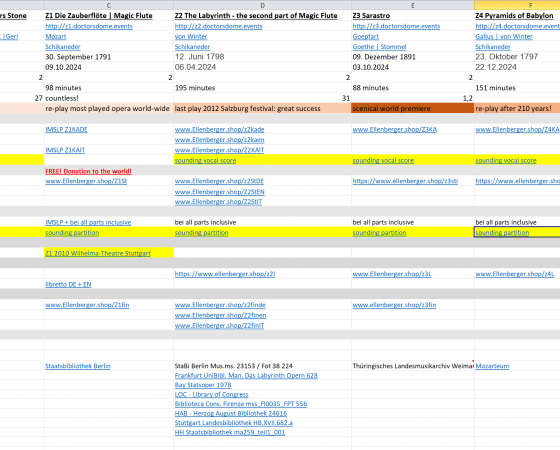560x450 pixels.
Task: Open the 'Mozarteum' link
Action: [492, 366]
